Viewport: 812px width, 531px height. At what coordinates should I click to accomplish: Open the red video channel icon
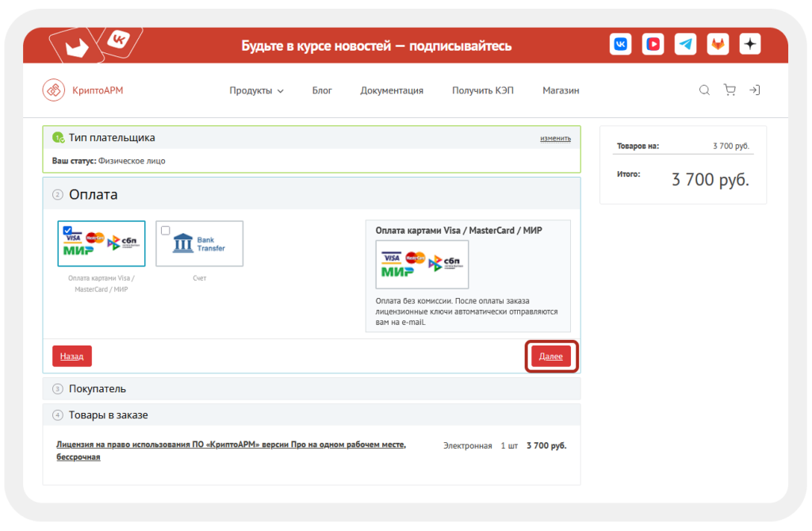coord(653,44)
